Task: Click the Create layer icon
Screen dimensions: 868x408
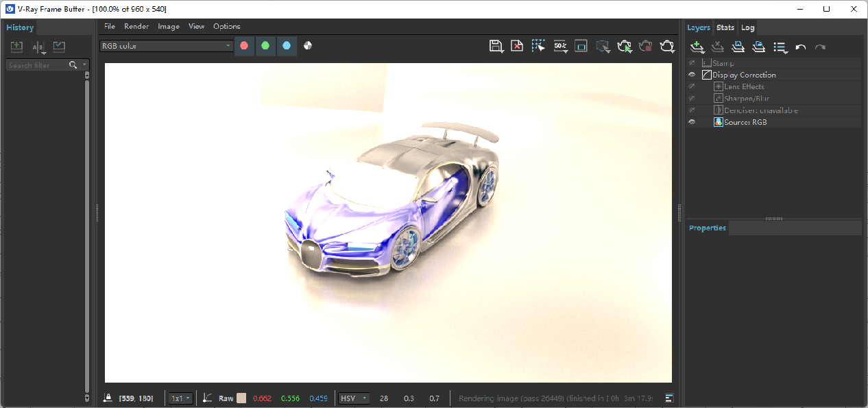Action: pyautogui.click(x=697, y=47)
